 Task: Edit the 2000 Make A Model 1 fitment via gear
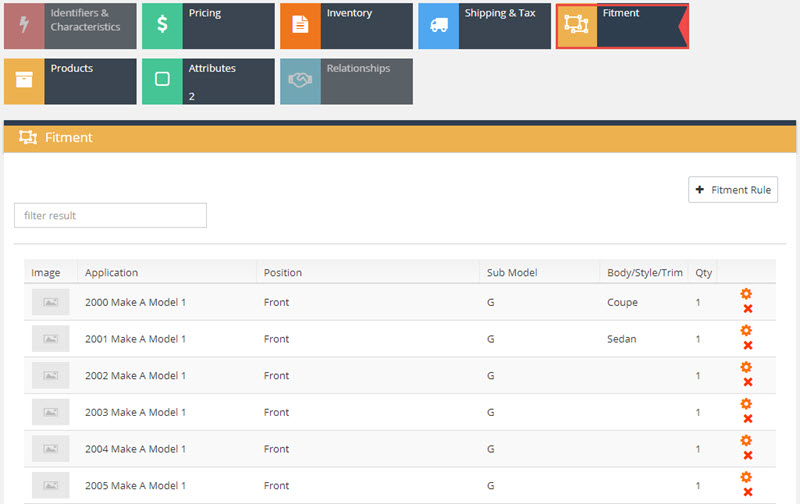point(746,294)
